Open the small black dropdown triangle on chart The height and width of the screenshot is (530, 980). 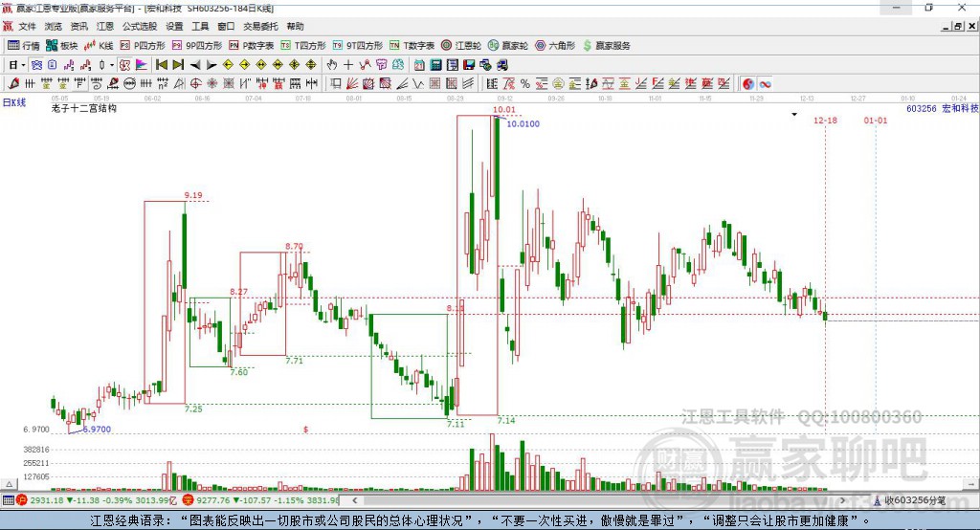coord(794,115)
